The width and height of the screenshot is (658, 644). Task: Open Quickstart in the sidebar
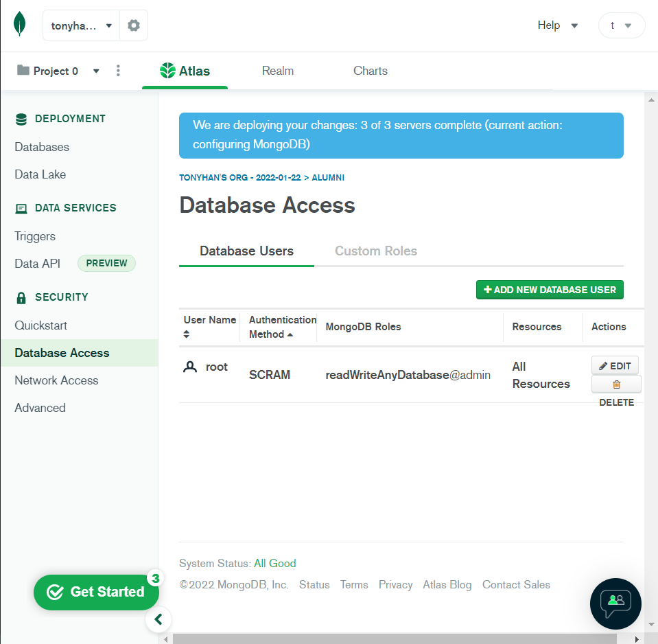(40, 325)
